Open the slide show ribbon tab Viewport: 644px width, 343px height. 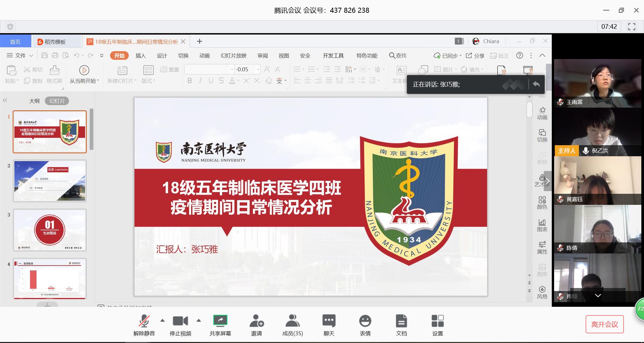pos(233,56)
